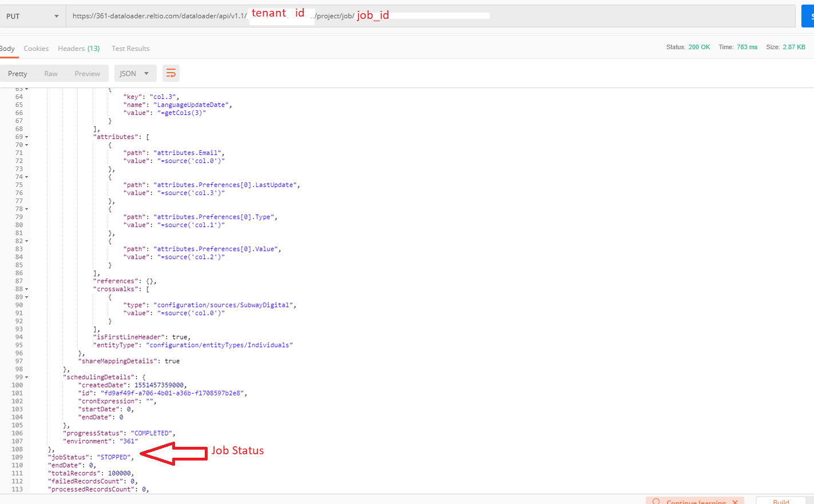This screenshot has height=504, width=814.
Task: Click the scheduling id "fd9af49f-a706..." value
Action: [x=172, y=393]
